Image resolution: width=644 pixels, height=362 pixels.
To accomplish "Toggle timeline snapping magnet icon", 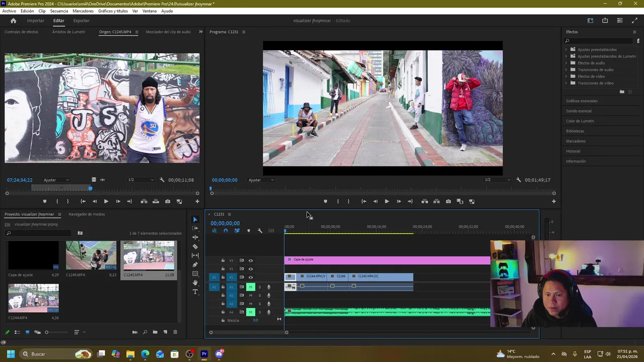I will pyautogui.click(x=225, y=231).
